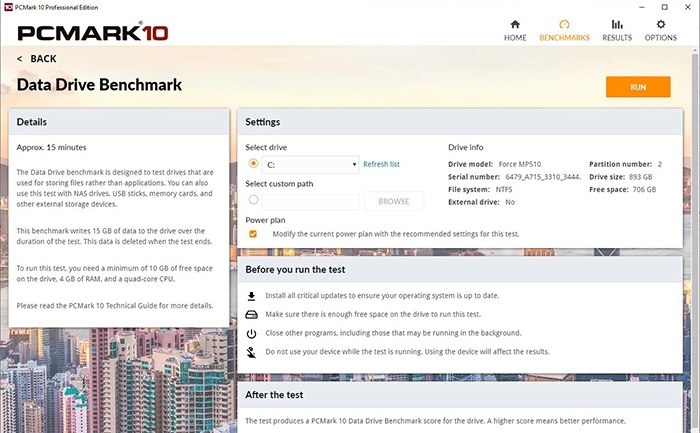
Task: Maximize the PCMark 10 window
Action: 665,7
